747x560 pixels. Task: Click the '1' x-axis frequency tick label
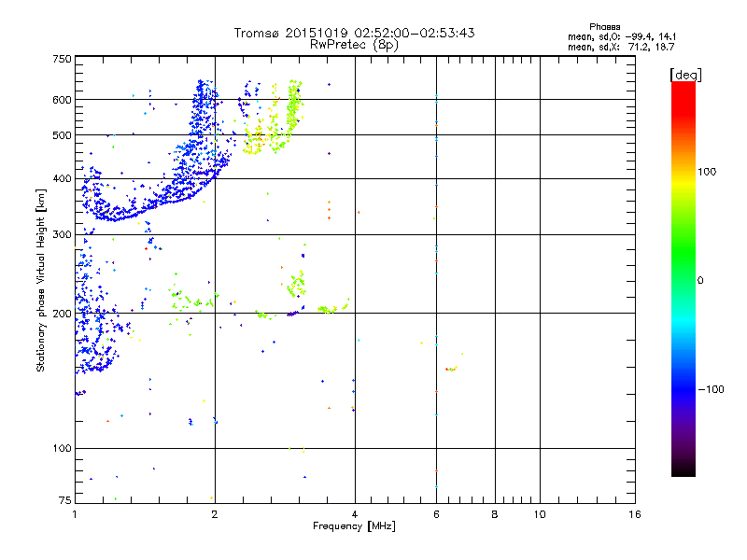click(x=75, y=514)
